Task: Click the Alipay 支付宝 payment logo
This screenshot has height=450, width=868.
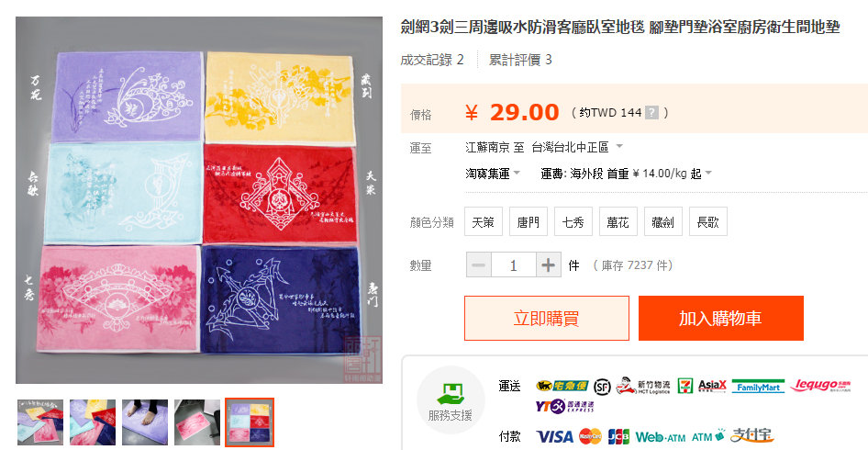Action: pyautogui.click(x=751, y=435)
